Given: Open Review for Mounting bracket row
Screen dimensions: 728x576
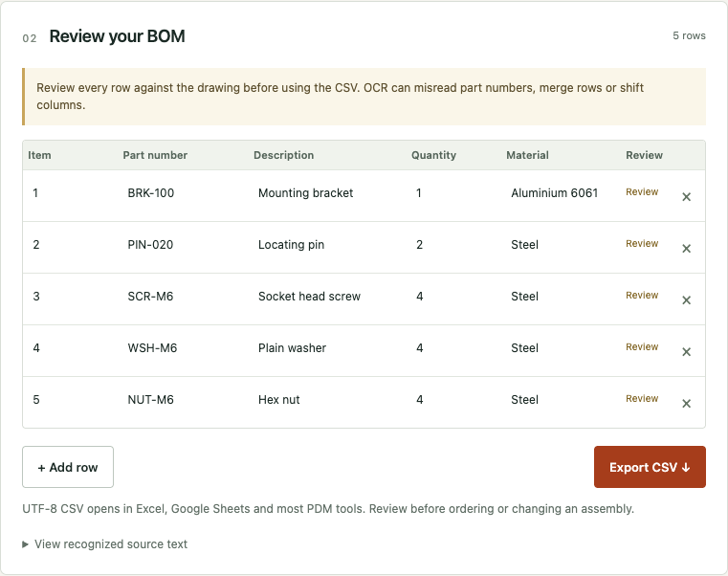Looking at the screenshot, I should point(642,192).
